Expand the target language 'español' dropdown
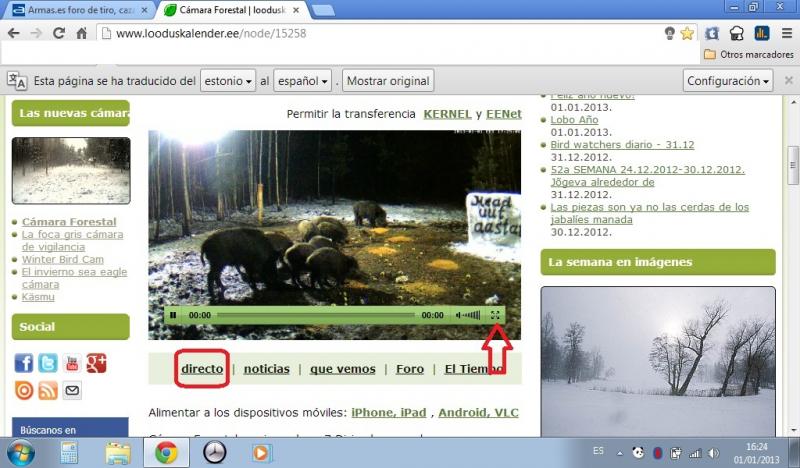This screenshot has height=468, width=800. tap(303, 80)
